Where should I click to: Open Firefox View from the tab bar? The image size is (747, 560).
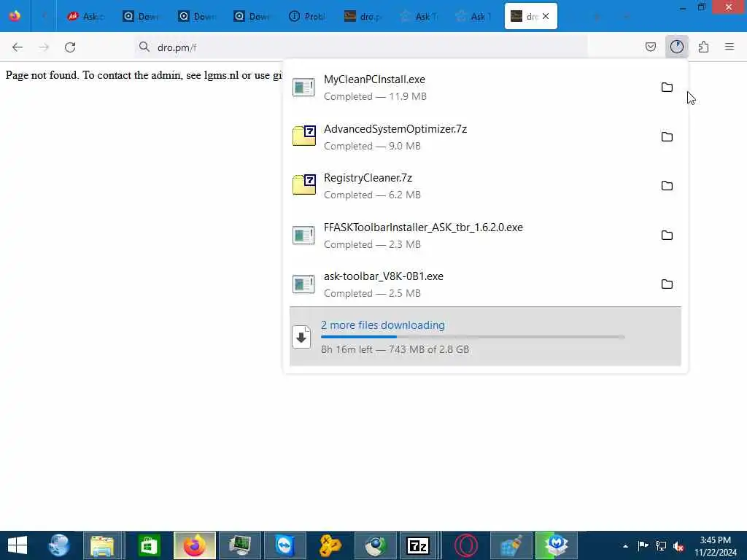pyautogui.click(x=15, y=16)
